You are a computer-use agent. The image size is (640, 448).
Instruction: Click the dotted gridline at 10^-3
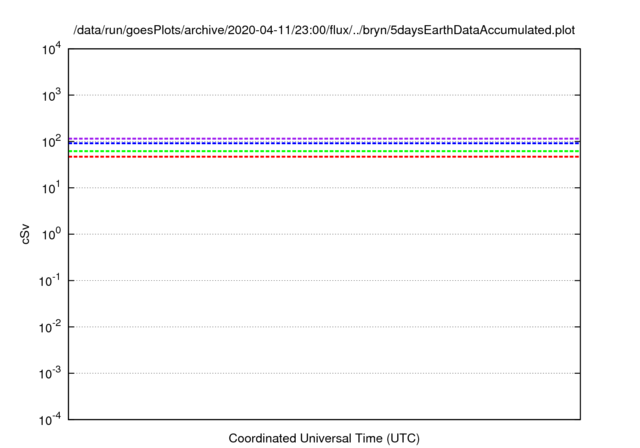tap(324, 373)
